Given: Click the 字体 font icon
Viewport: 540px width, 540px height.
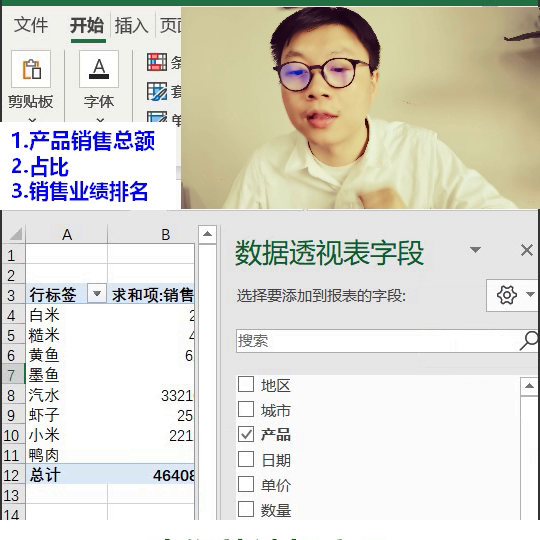Looking at the screenshot, I should tap(99, 69).
